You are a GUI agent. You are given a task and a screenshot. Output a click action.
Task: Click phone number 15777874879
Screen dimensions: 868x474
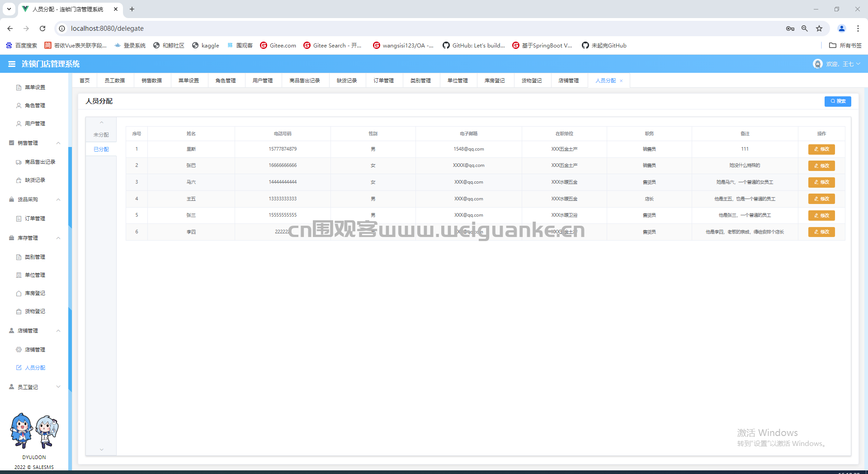[283, 149]
